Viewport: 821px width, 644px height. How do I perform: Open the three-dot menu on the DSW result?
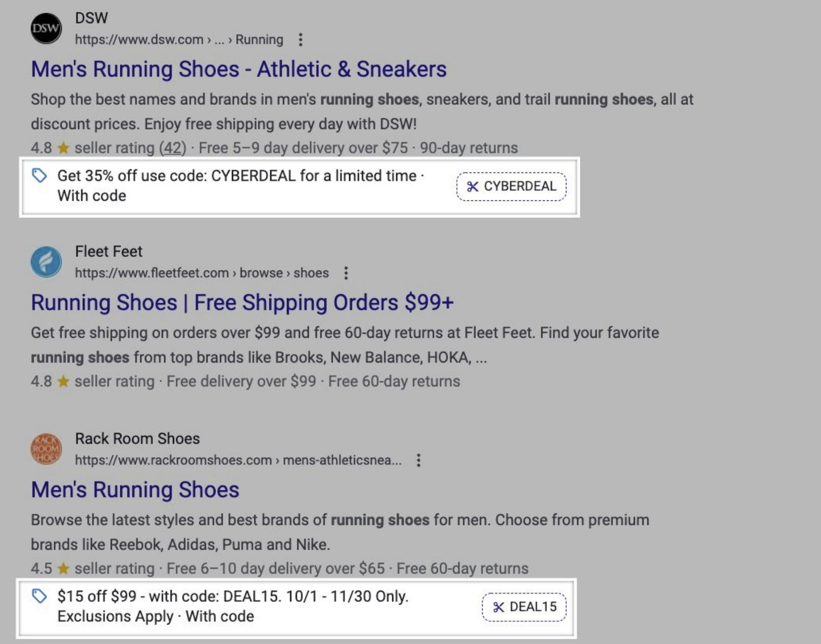[301, 39]
